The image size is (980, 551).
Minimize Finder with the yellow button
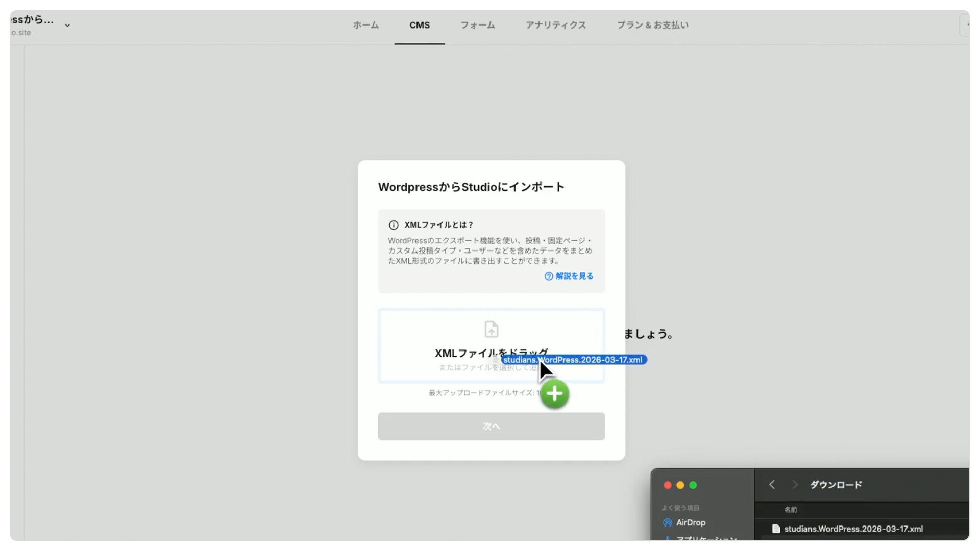680,485
